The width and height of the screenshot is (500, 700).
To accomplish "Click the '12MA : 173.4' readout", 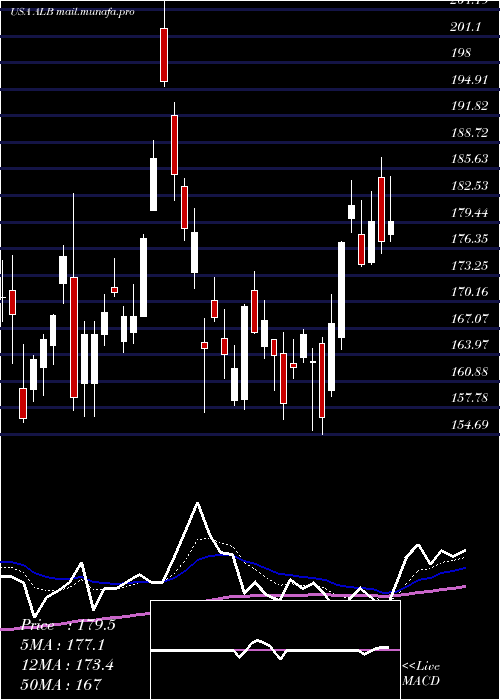I will coord(67,665).
